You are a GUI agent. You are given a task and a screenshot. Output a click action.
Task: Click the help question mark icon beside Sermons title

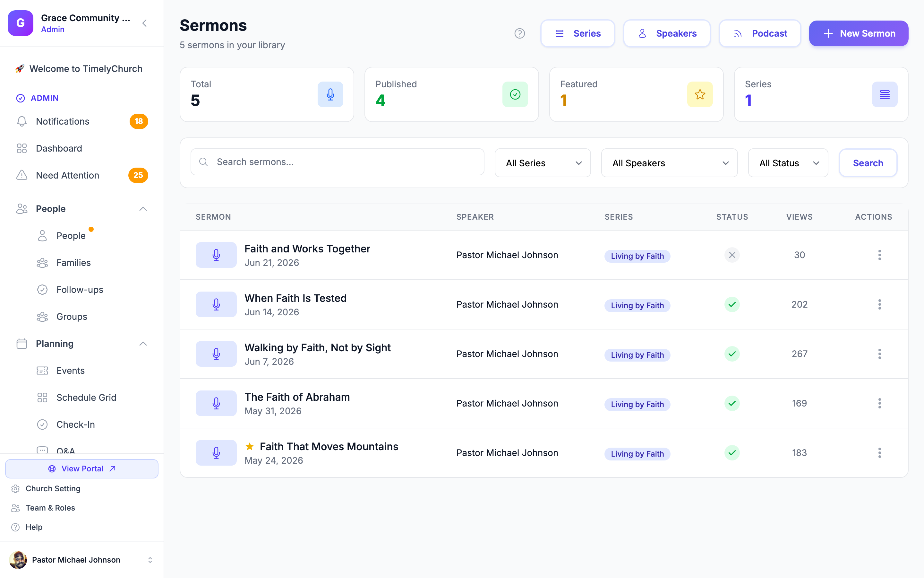point(519,34)
